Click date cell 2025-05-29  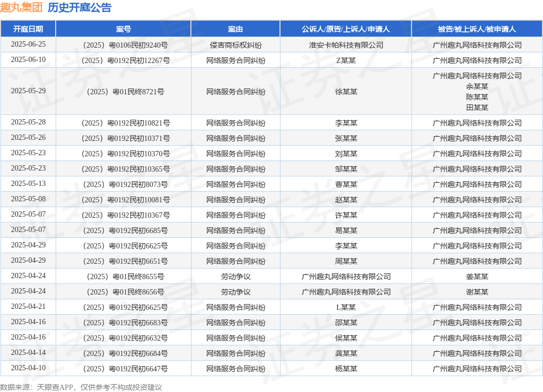click(28, 91)
